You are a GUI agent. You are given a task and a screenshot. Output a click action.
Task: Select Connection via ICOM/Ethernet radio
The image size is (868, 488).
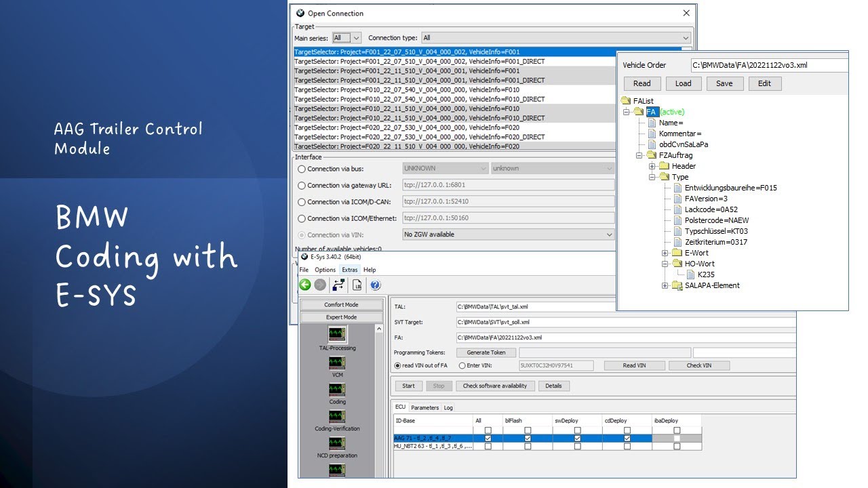click(x=302, y=218)
